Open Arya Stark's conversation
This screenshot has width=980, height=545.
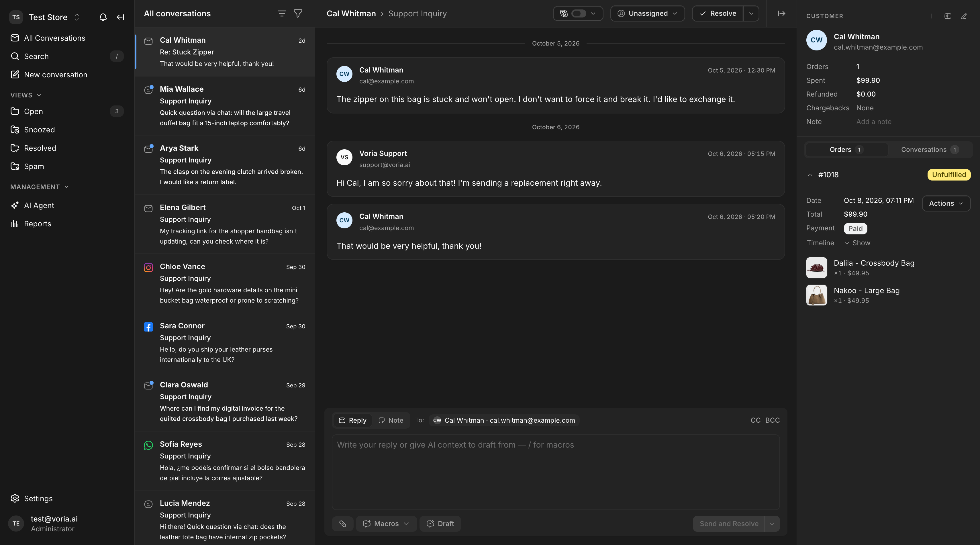(x=224, y=165)
